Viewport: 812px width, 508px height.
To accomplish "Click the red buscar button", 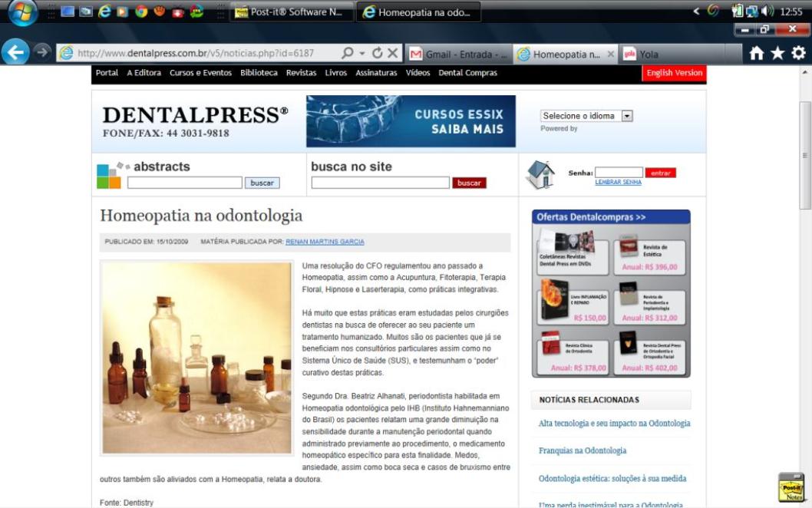I will click(469, 183).
